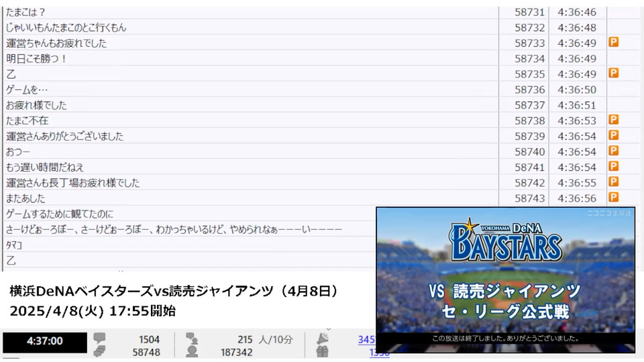Click the total visitors value 187342
Image resolution: width=644 pixels, height=362 pixels.
[236, 352]
